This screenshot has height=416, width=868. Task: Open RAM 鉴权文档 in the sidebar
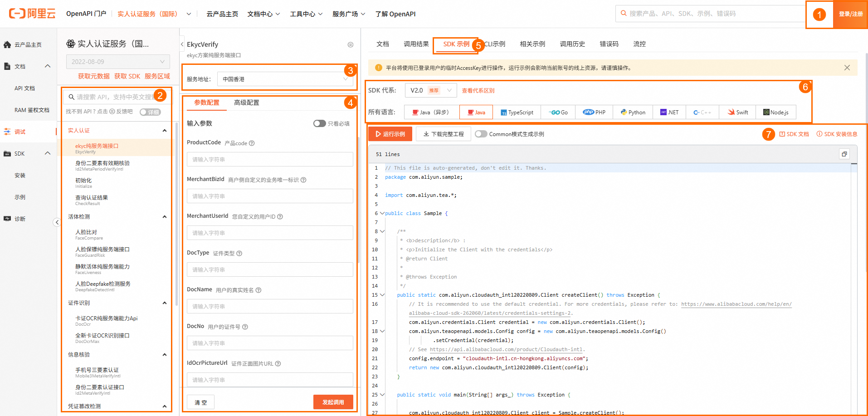(32, 110)
